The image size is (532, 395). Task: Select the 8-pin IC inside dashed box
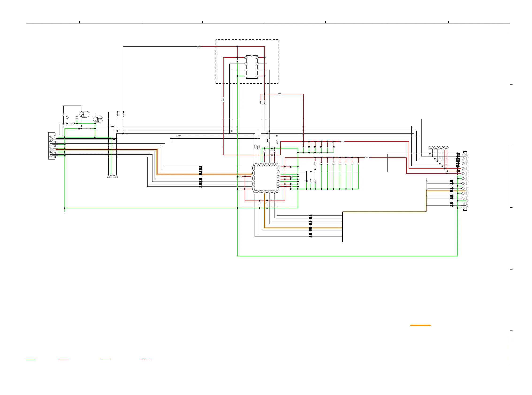251,67
